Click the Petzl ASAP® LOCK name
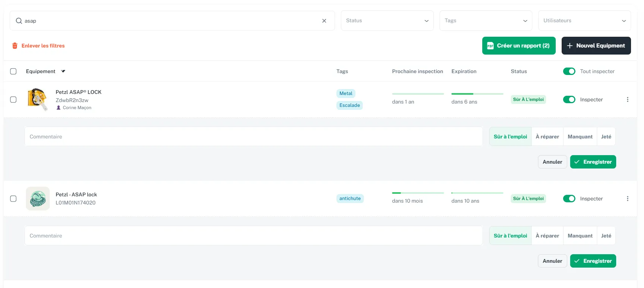This screenshot has width=644, height=288. [78, 92]
